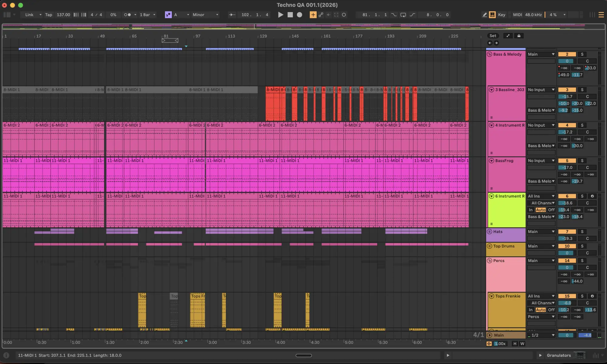Solo the 6 Instrument R track
This screenshot has width=607, height=364.
(582, 196)
